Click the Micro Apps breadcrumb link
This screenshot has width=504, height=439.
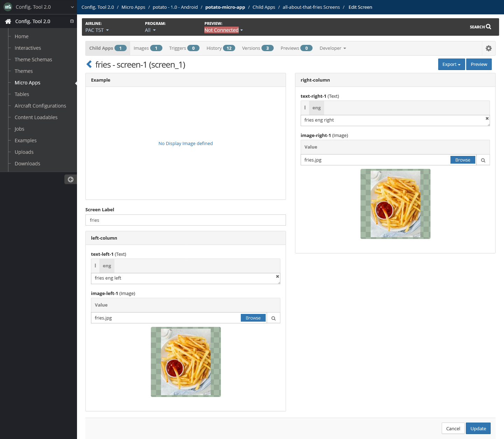[133, 7]
